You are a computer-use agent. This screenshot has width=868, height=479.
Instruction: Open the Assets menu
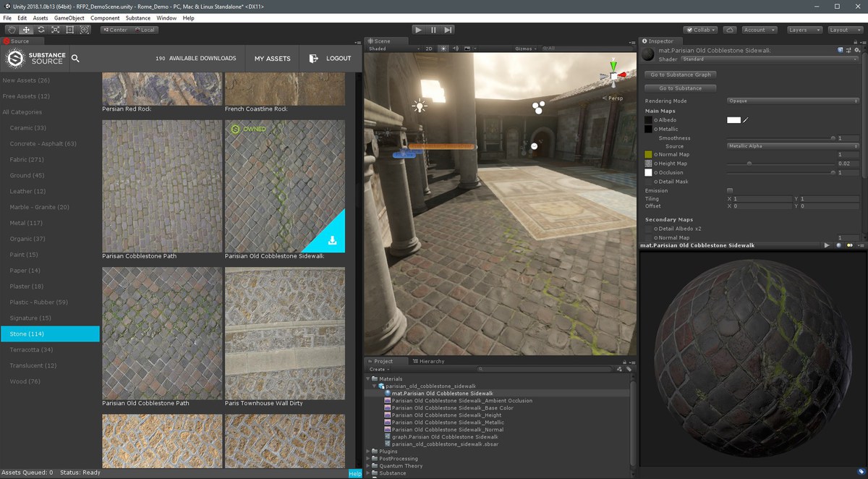[x=41, y=18]
